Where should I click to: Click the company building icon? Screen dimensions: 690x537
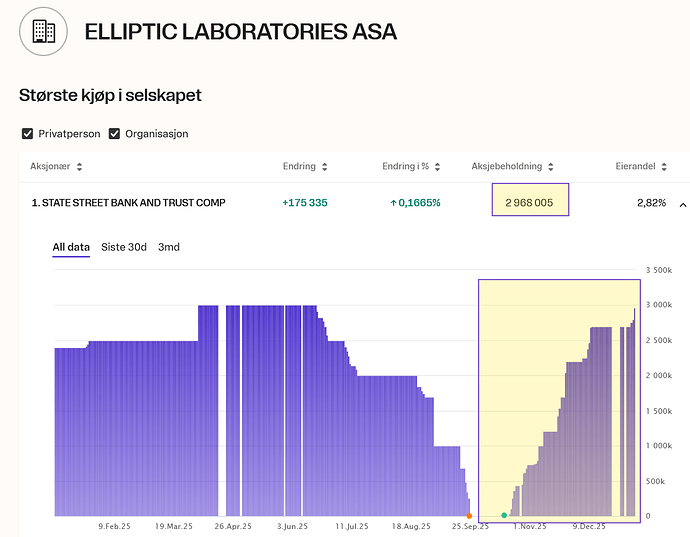coord(44,31)
